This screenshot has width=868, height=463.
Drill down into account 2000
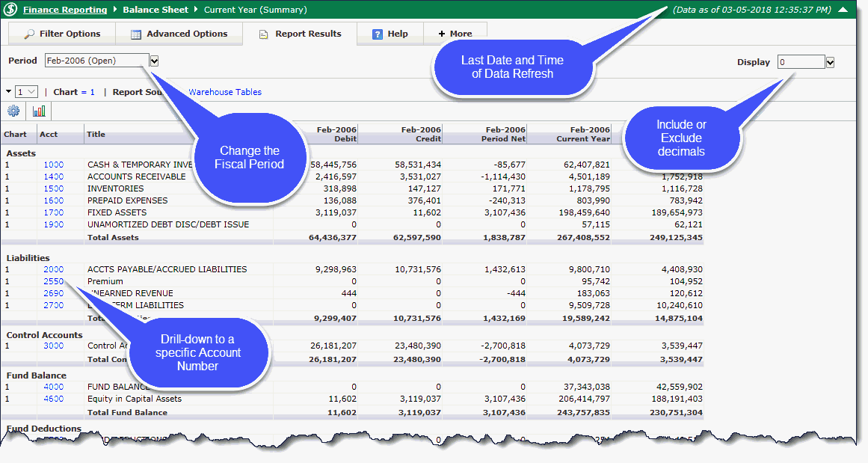[x=53, y=269]
